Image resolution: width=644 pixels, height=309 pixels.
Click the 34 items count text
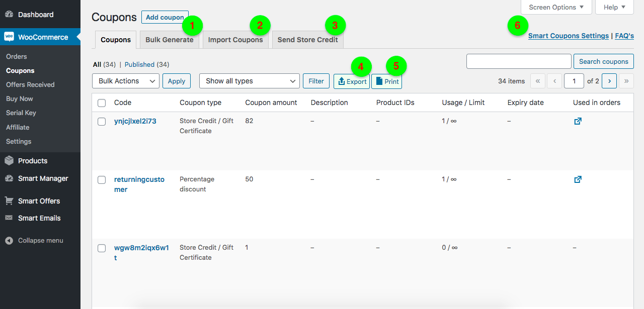point(511,81)
